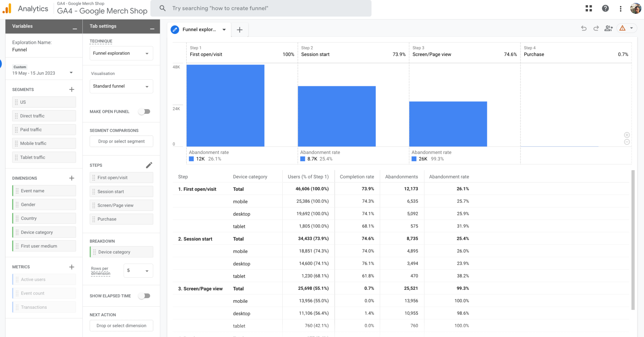The width and height of the screenshot is (644, 337).
Task: Open the Visualisation dropdown showing Standard funnel
Action: tap(121, 86)
